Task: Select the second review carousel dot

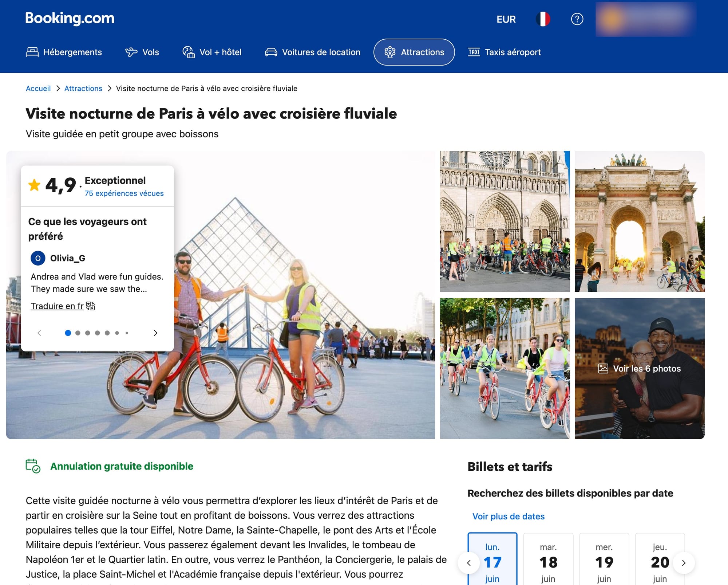Action: click(x=78, y=333)
